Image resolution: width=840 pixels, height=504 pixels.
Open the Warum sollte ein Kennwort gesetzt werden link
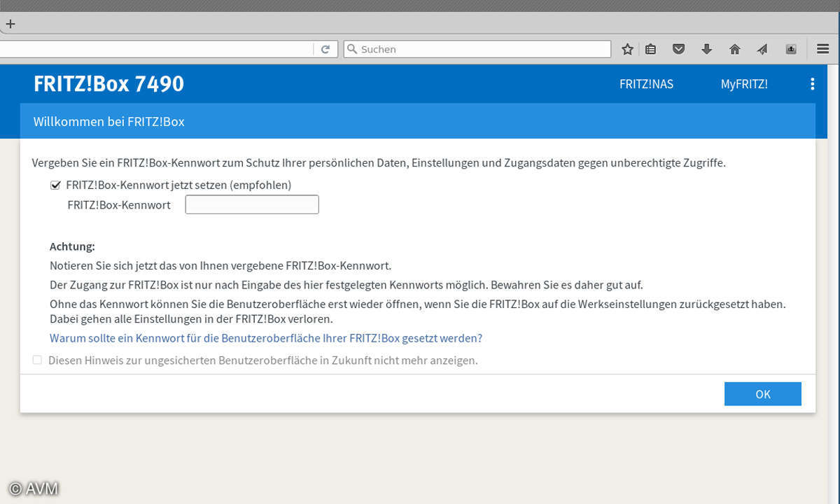(x=266, y=338)
